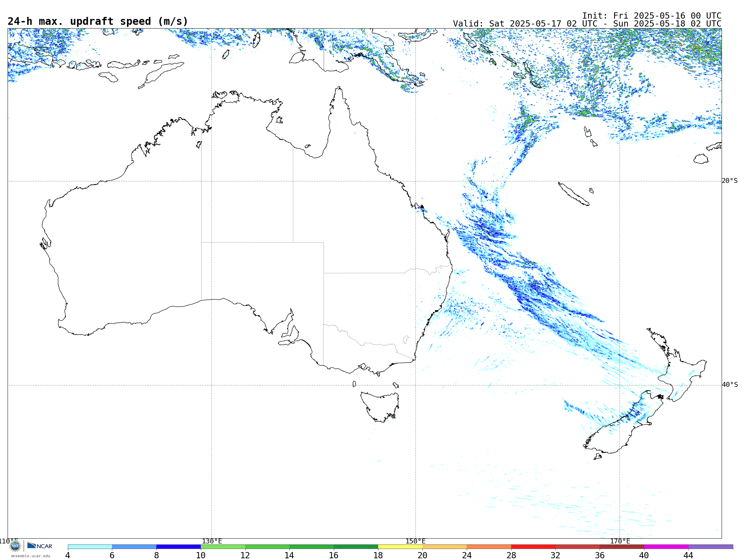Select the cyan 4–6 m/s colorbar segment
The width and height of the screenshot is (744, 560).
tap(90, 547)
